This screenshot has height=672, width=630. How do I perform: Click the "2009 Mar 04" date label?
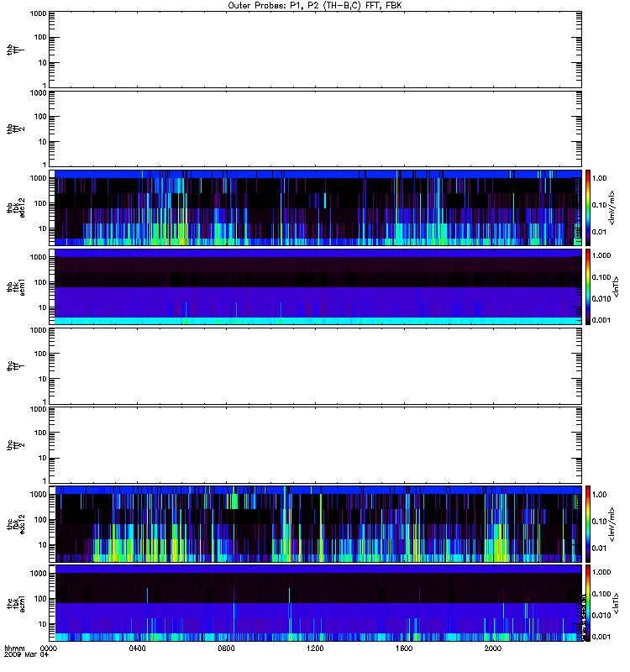(27, 655)
